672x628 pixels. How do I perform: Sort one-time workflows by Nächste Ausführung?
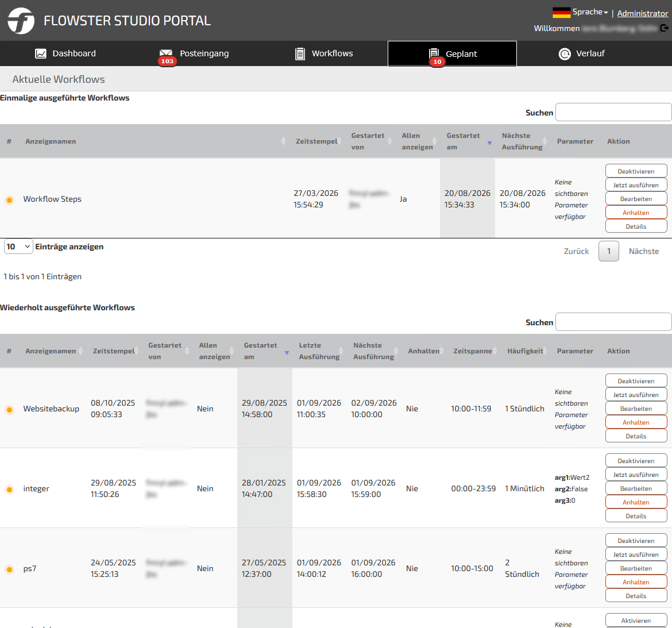coord(522,141)
